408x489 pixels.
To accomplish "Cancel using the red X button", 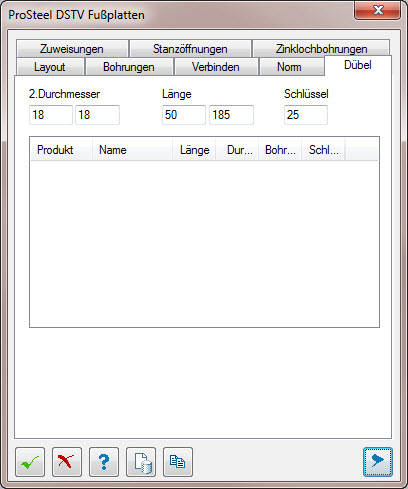I will 67,462.
